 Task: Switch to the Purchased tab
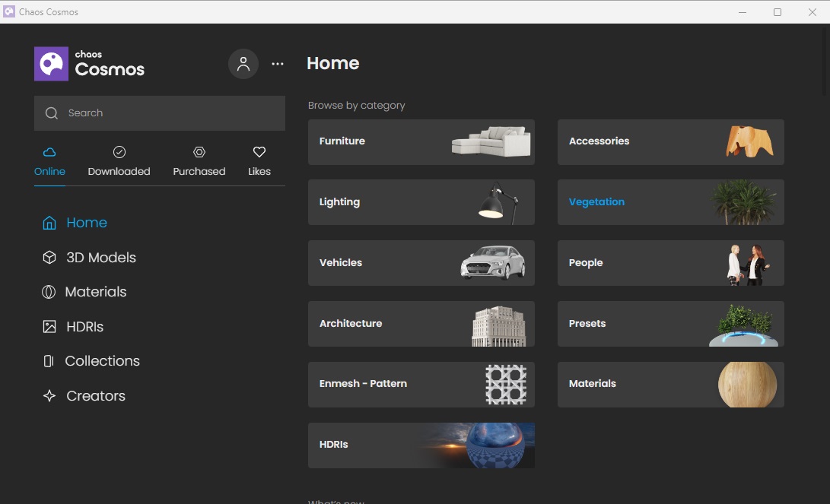[199, 162]
